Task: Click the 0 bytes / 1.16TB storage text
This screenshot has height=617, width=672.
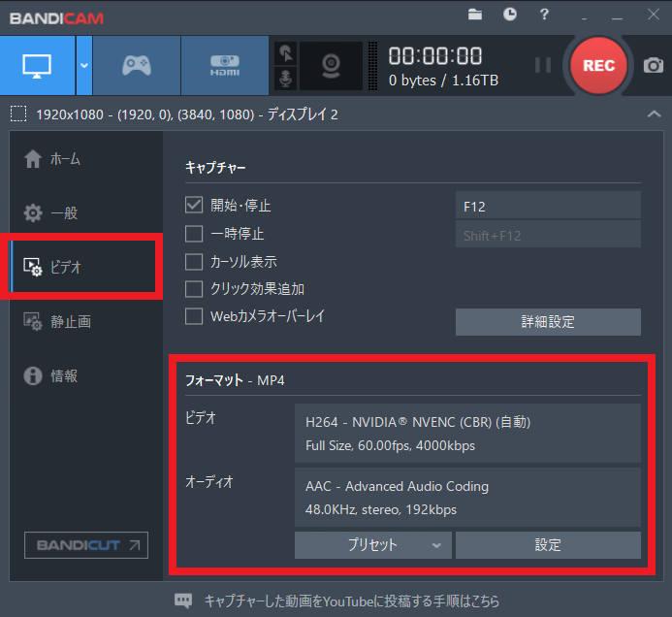Action: (x=443, y=81)
